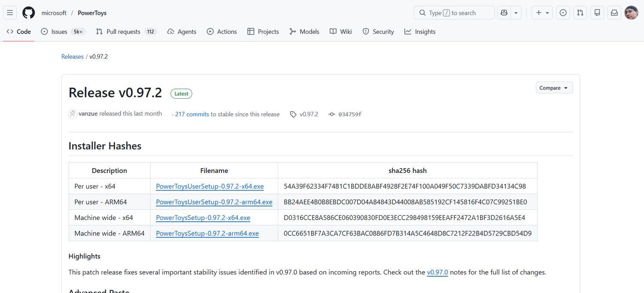Open the issues icon in the header
Image resolution: width=644 pixels, height=293 pixels.
pos(563,13)
